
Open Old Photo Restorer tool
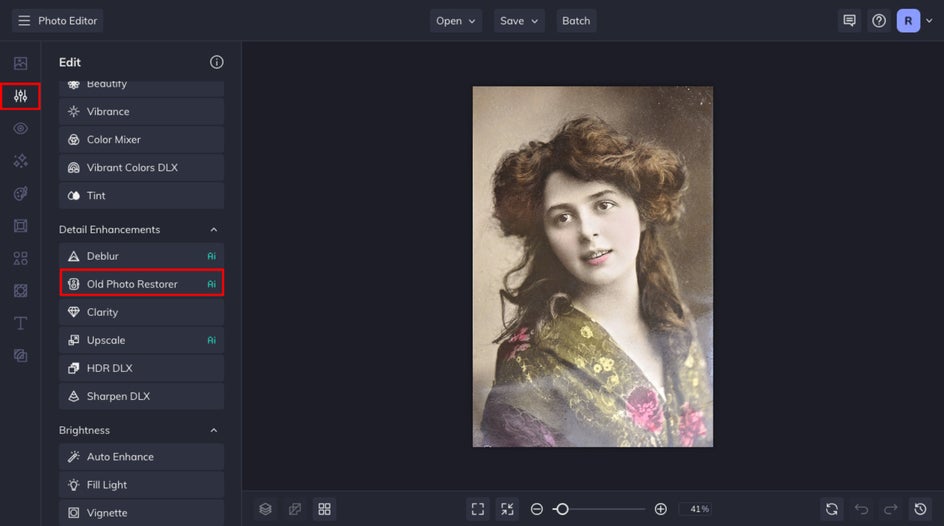pos(141,284)
